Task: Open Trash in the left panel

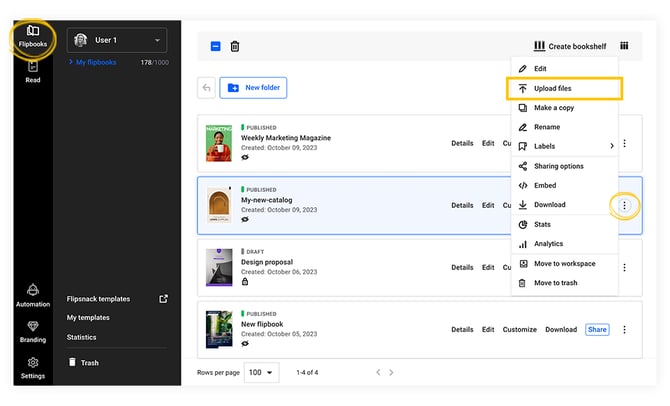Action: (x=84, y=362)
